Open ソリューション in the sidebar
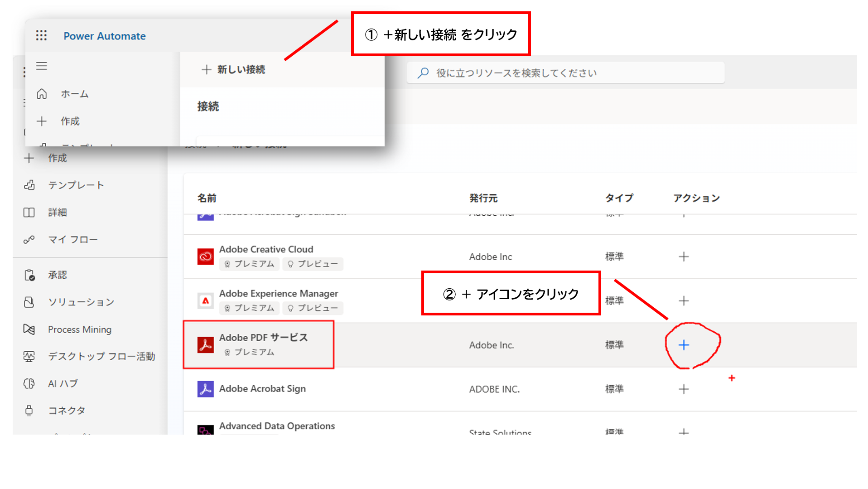 (81, 302)
